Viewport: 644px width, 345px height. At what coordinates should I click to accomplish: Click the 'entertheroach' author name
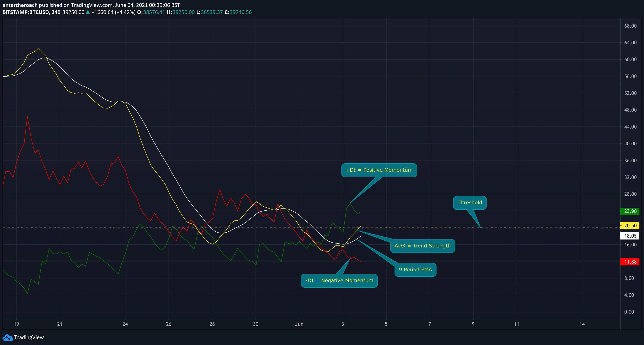pos(20,5)
